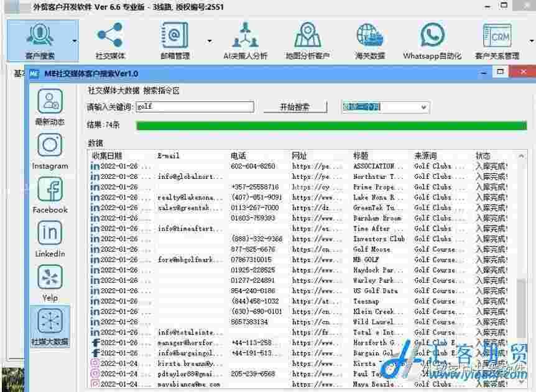Click LinkedIn icon on Teesnap row
This screenshot has width=536, height=392.
[x=95, y=301]
